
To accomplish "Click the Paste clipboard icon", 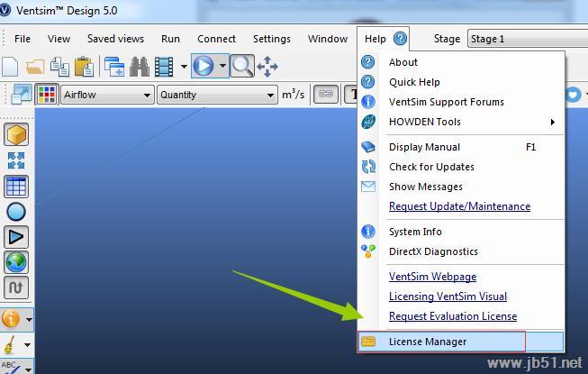I will [84, 67].
